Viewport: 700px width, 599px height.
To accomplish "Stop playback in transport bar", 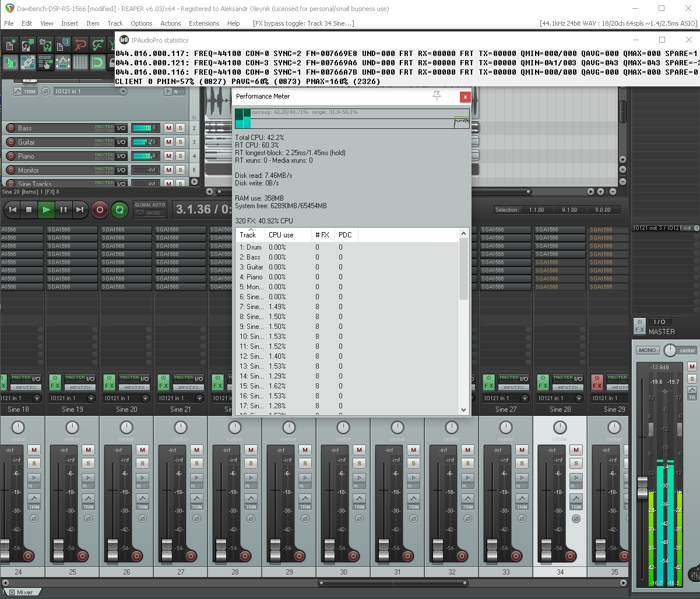I will tap(29, 209).
